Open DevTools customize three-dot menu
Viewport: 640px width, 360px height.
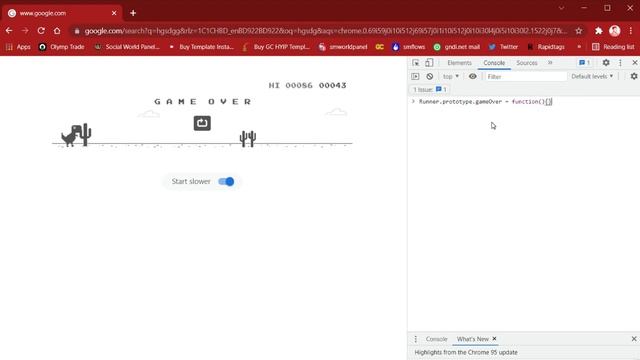pos(620,62)
